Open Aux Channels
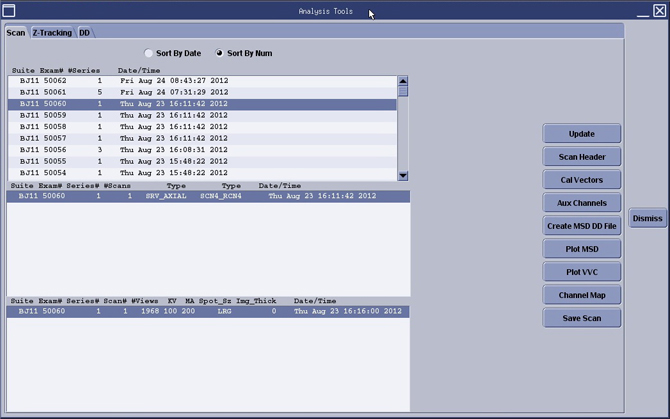Viewport: 670px width, 419px height. (x=582, y=203)
